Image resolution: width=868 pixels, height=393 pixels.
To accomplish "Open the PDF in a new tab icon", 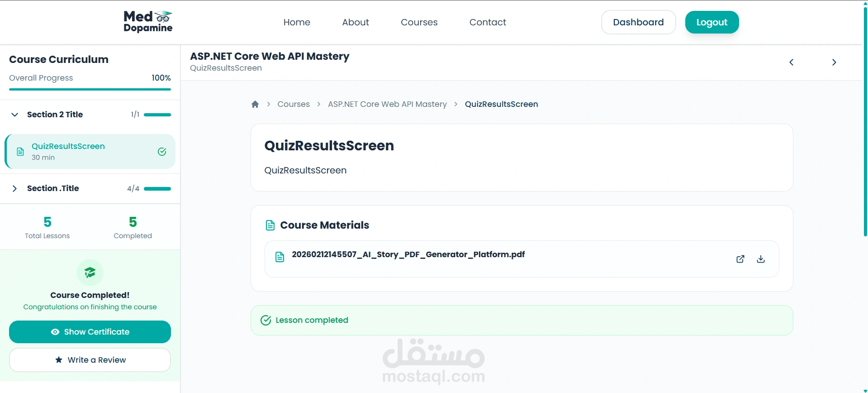I will (740, 259).
